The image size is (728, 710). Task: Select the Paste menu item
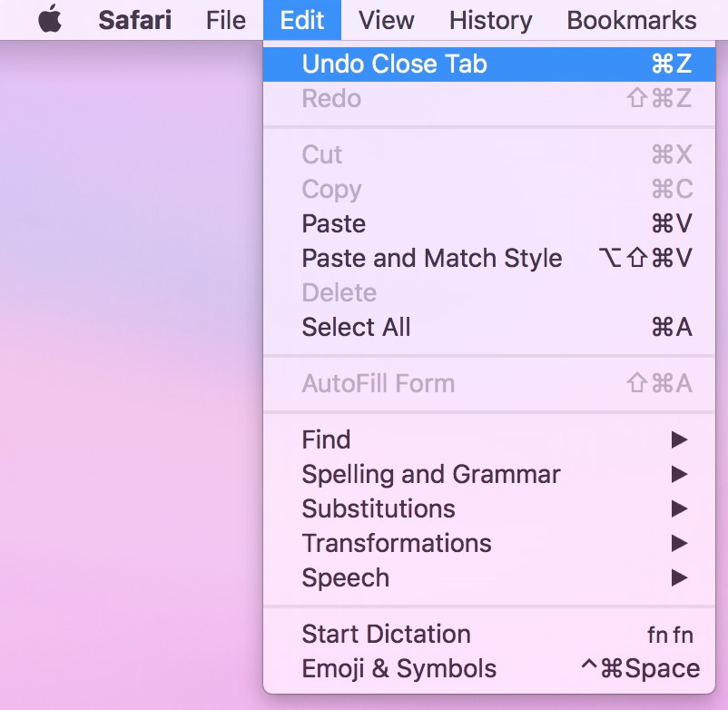tap(489, 224)
